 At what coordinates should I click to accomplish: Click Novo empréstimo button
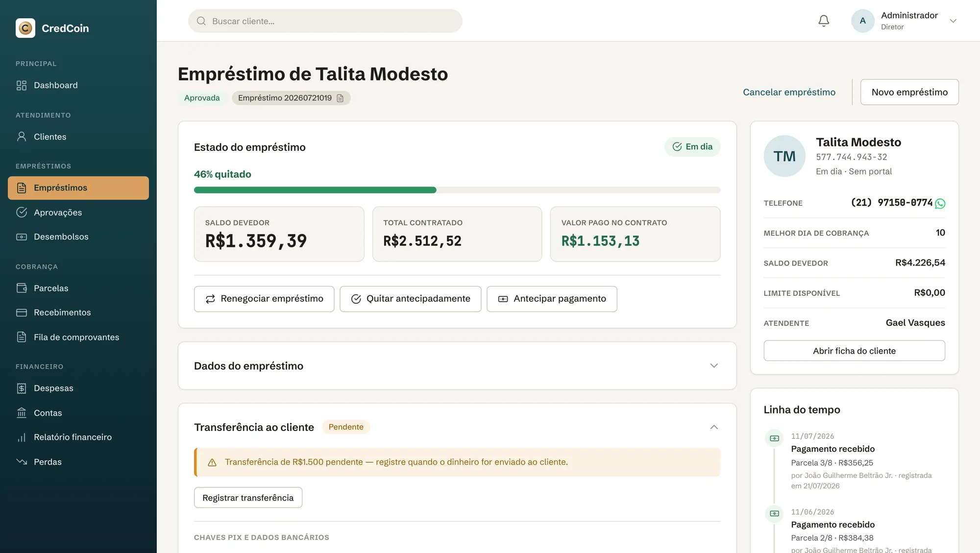click(909, 92)
